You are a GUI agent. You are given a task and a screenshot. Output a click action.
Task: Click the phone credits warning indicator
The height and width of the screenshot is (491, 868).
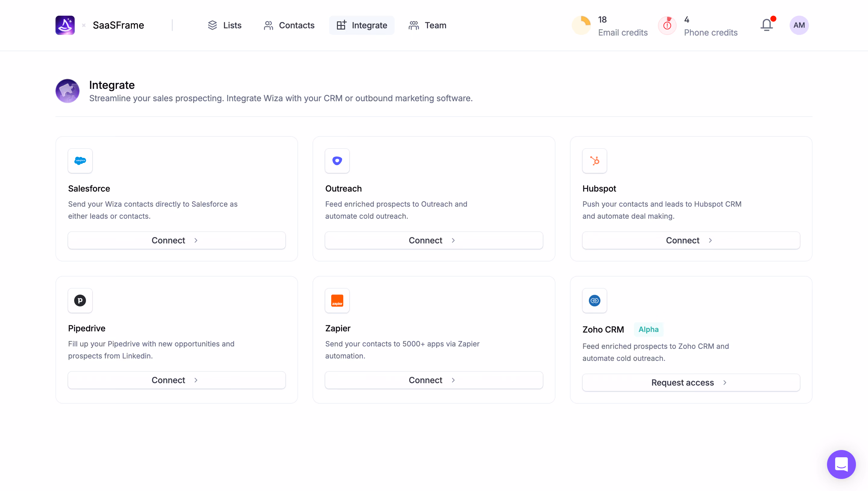click(x=667, y=25)
